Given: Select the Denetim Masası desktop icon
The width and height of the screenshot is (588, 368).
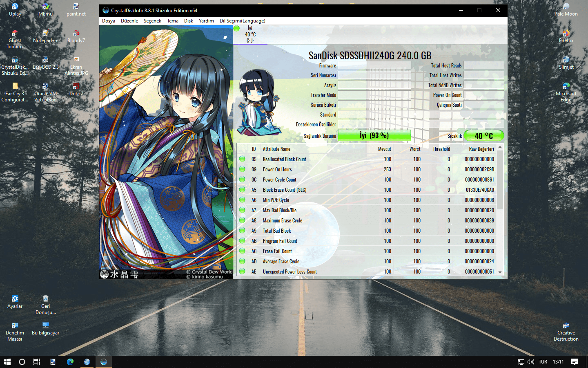Looking at the screenshot, I should click(15, 332).
